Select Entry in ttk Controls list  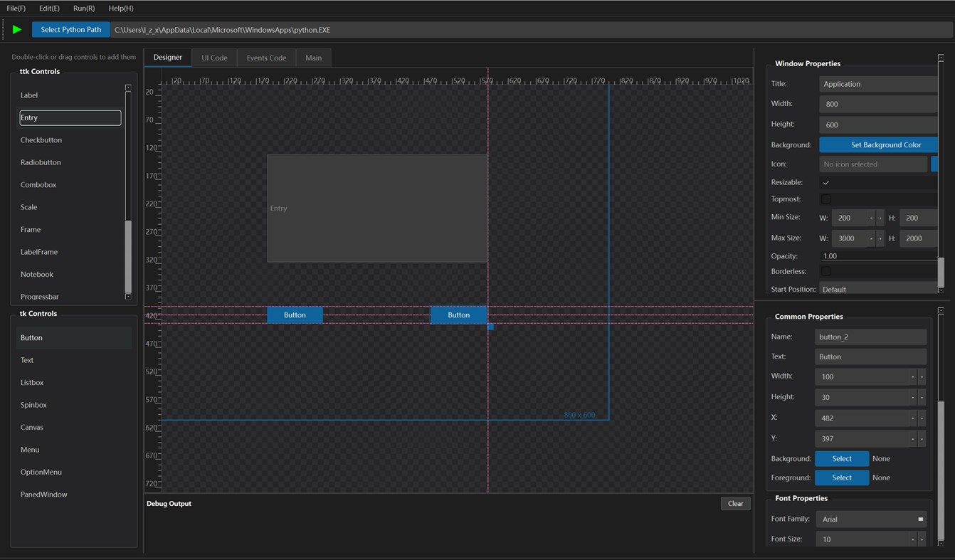point(70,117)
